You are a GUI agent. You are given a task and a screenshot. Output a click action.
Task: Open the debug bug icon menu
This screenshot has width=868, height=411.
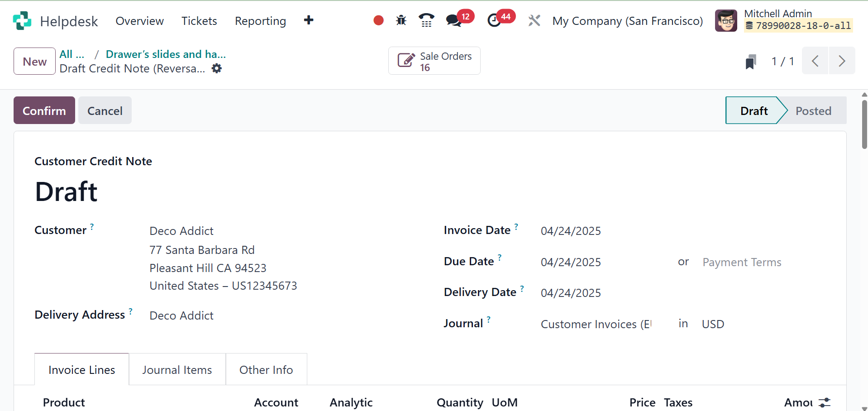point(401,20)
